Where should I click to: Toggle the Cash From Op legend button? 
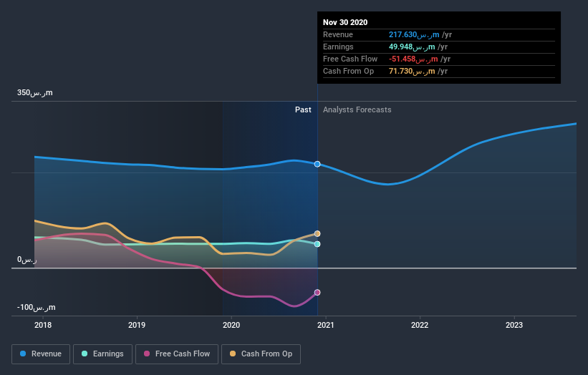point(261,354)
